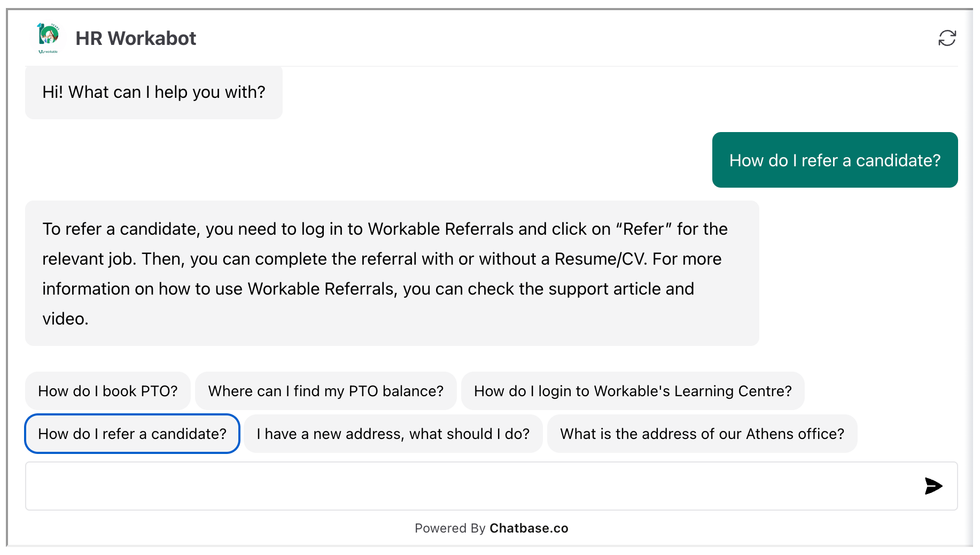Choose 'Where can I find my PTO balance?'
The width and height of the screenshot is (980, 555).
(326, 391)
